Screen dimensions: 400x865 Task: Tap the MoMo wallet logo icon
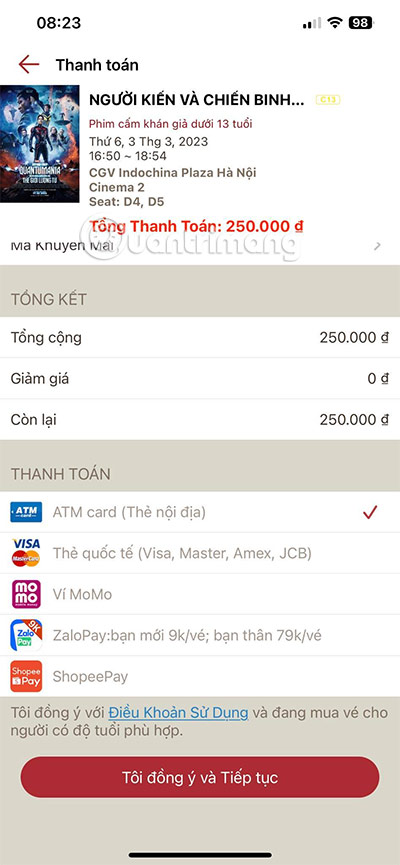pos(26,594)
